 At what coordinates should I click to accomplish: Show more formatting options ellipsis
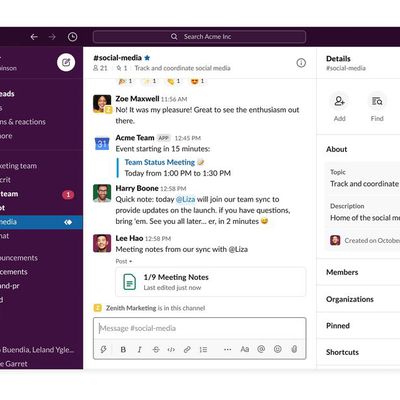tap(228, 349)
